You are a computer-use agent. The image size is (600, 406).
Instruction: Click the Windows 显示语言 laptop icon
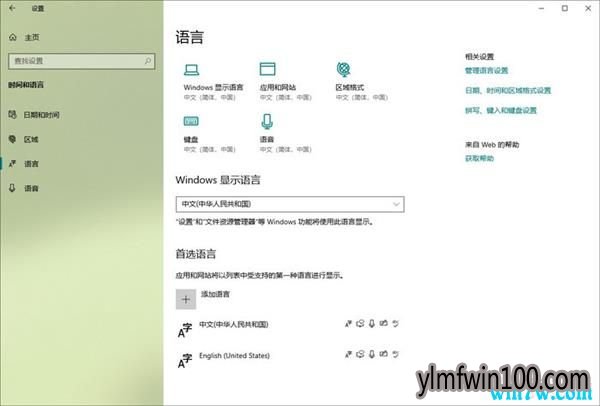tap(191, 70)
